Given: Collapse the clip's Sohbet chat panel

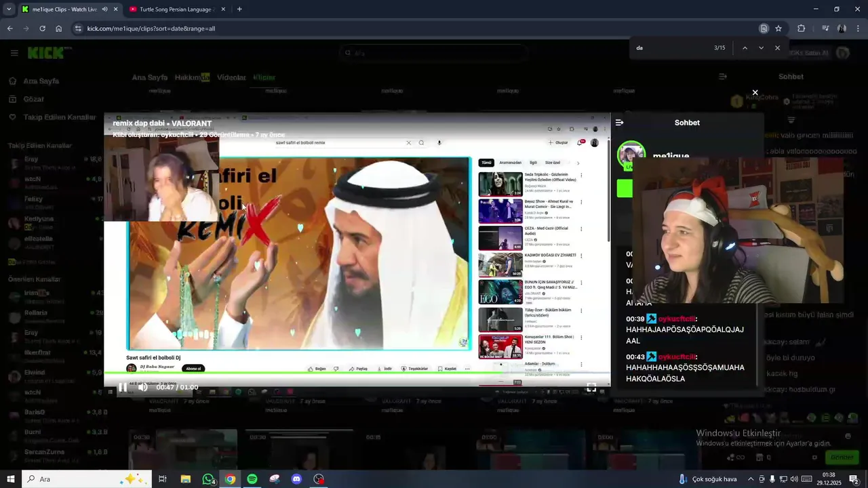Looking at the screenshot, I should (x=619, y=123).
